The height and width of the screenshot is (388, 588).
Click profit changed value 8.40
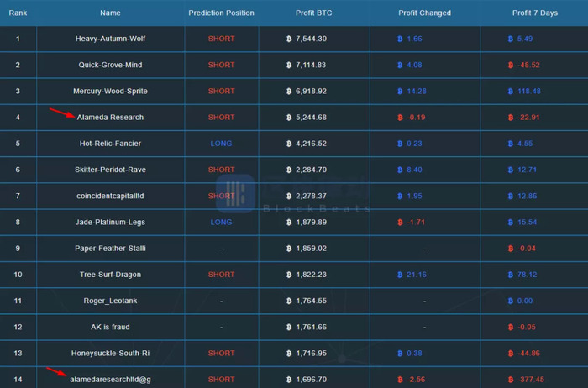tap(414, 170)
